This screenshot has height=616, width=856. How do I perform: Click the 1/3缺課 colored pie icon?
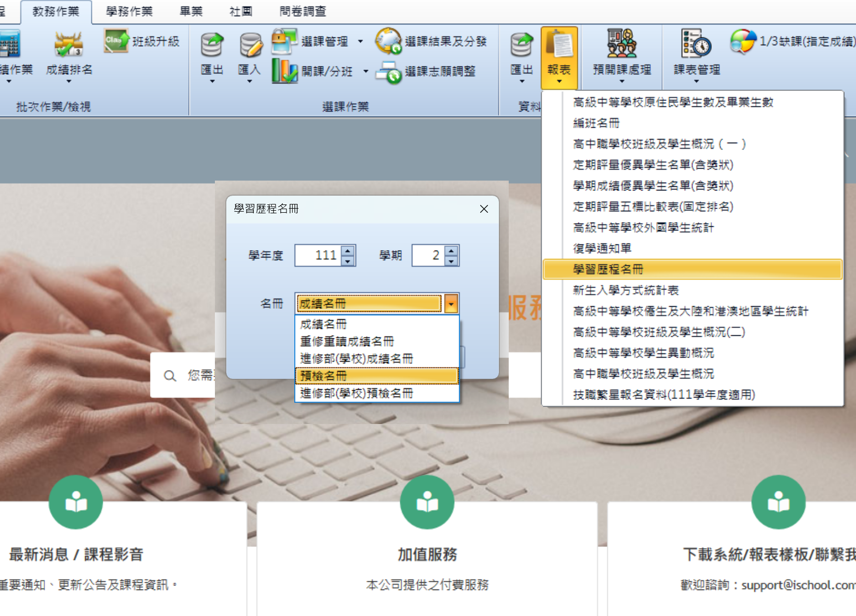[742, 42]
